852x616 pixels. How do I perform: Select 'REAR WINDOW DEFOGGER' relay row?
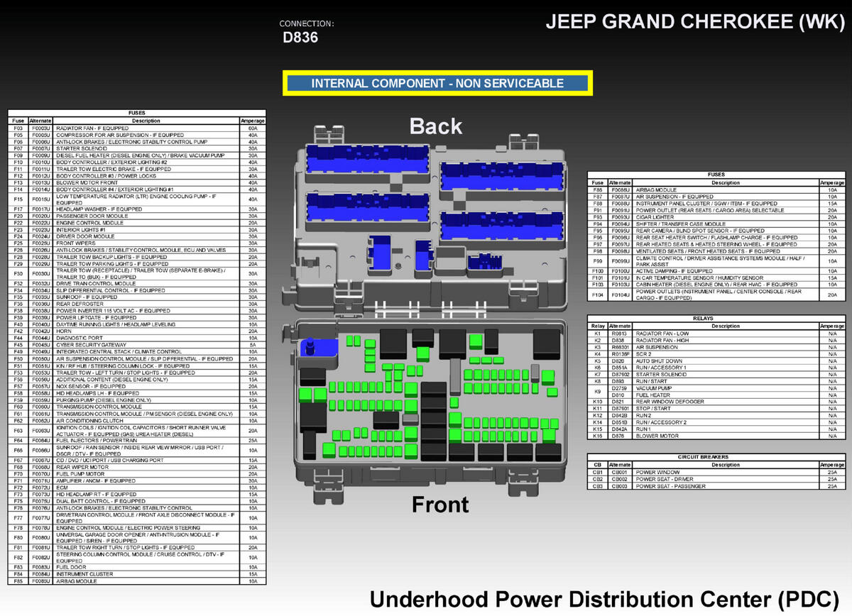[716, 402]
